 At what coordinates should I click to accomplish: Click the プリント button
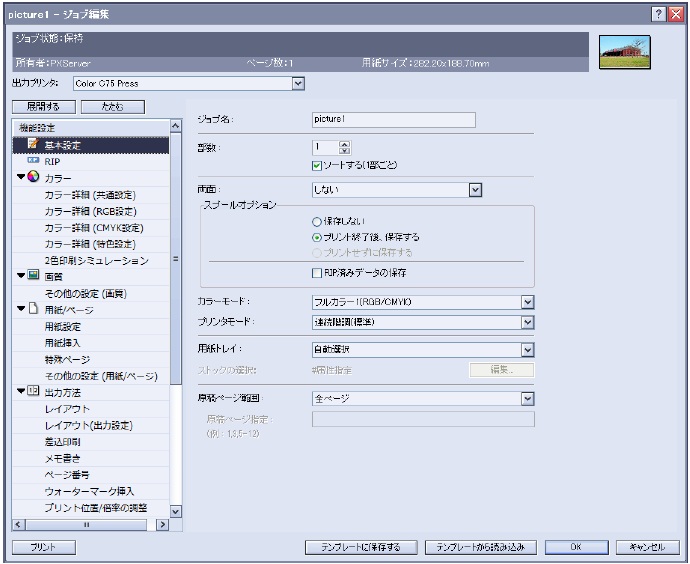(x=35, y=547)
